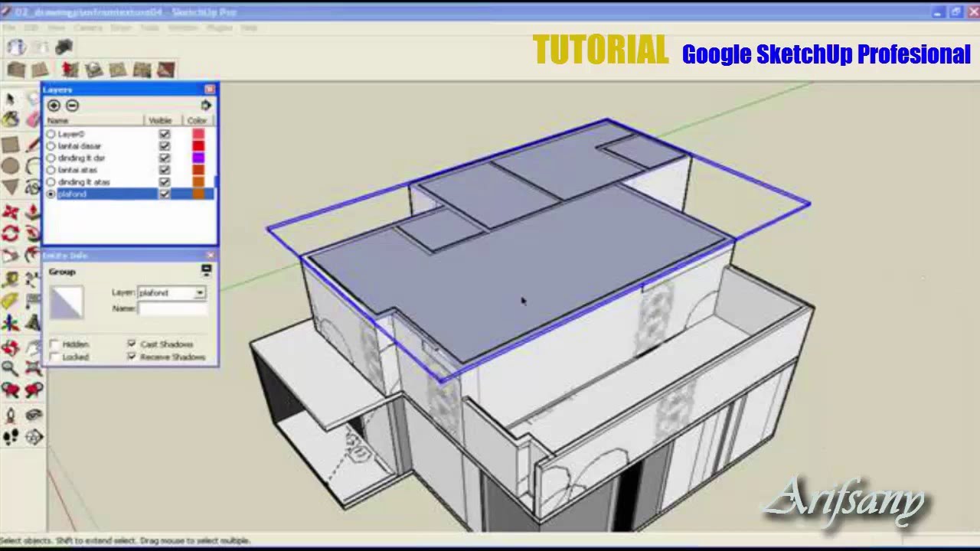The width and height of the screenshot is (980, 551).
Task: Toggle visibility of lantai dasar layer
Action: pyautogui.click(x=165, y=146)
